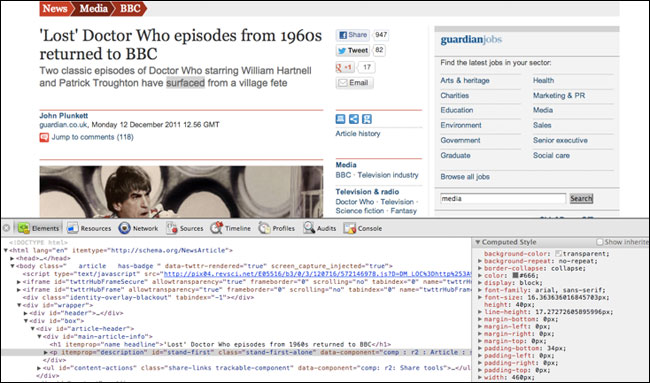Click the print article icon

(340, 119)
